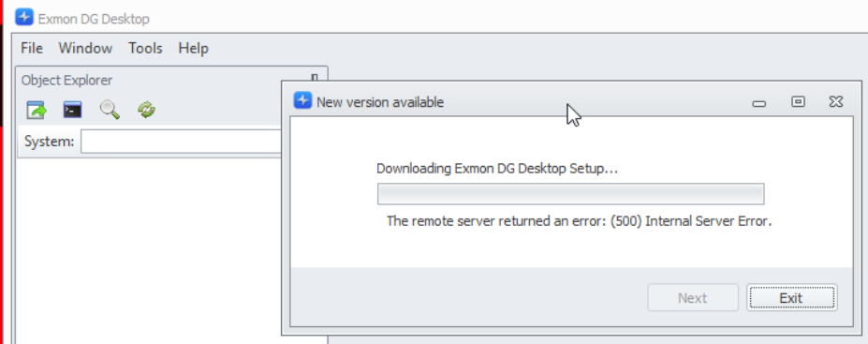Open the Tools menu
Screen dimensions: 868x344
145,48
